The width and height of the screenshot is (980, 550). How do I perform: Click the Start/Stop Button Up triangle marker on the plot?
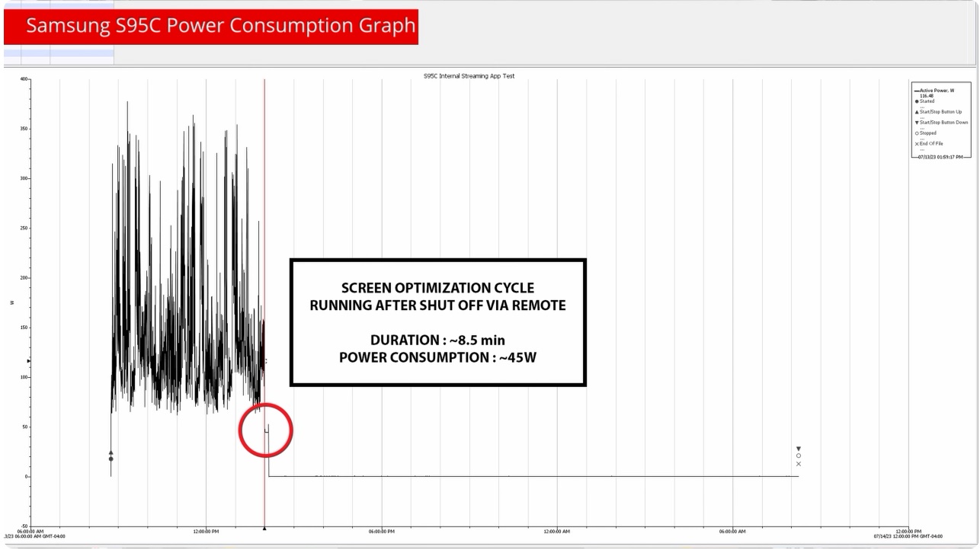point(110,452)
